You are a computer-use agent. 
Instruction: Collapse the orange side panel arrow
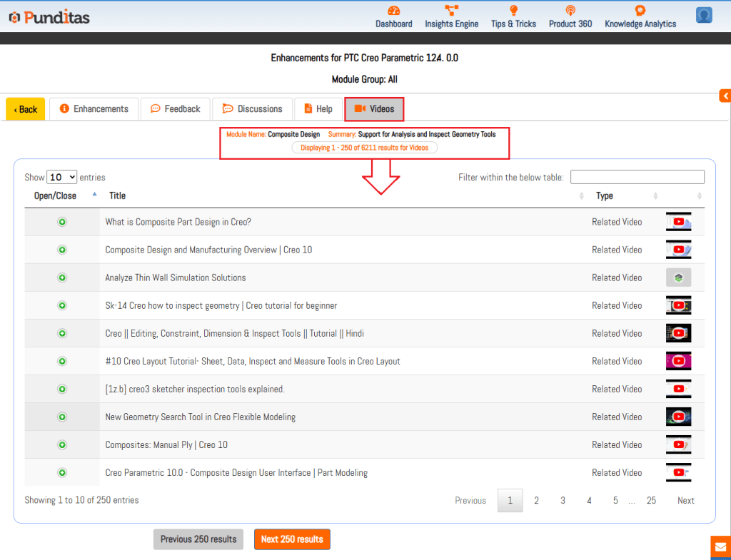tap(725, 96)
